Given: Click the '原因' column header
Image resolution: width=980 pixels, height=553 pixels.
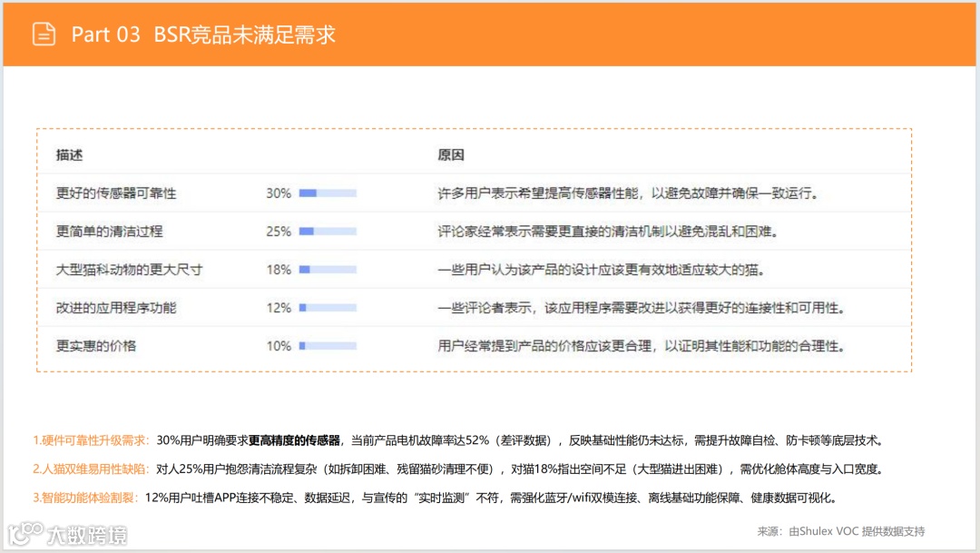Looking at the screenshot, I should [x=451, y=155].
